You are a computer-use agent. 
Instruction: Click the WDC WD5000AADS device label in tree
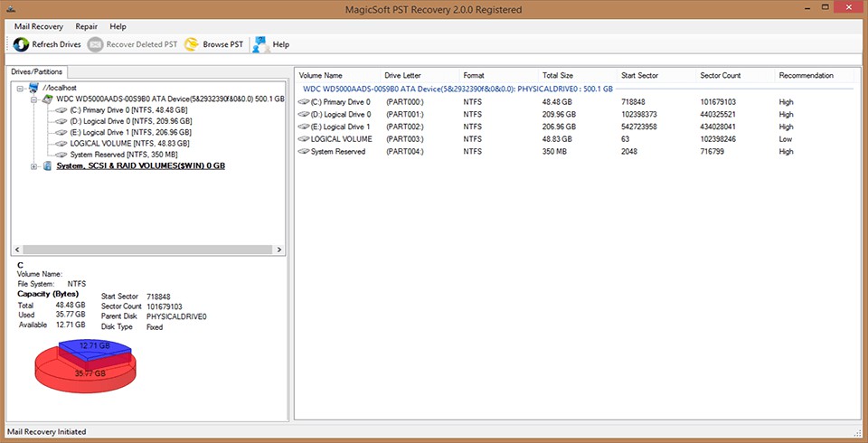pos(171,99)
